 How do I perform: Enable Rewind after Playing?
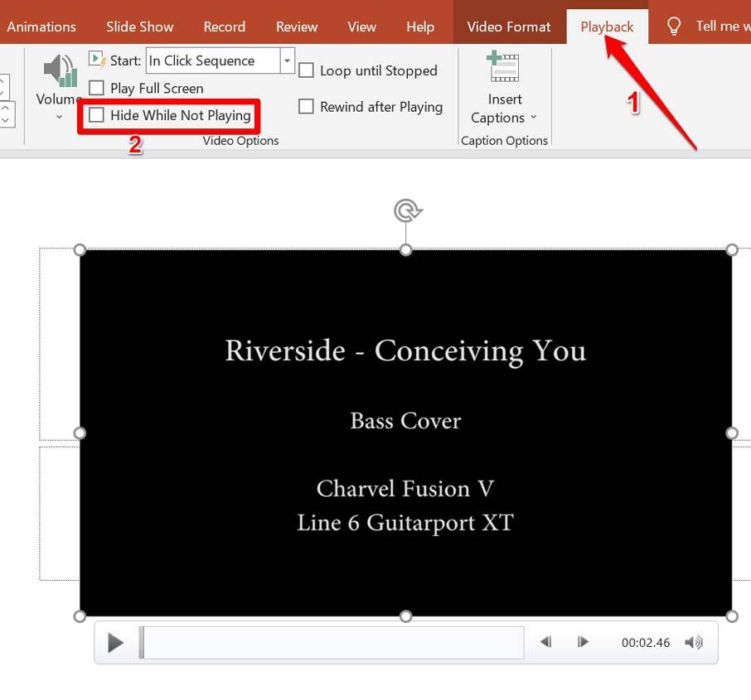[306, 106]
